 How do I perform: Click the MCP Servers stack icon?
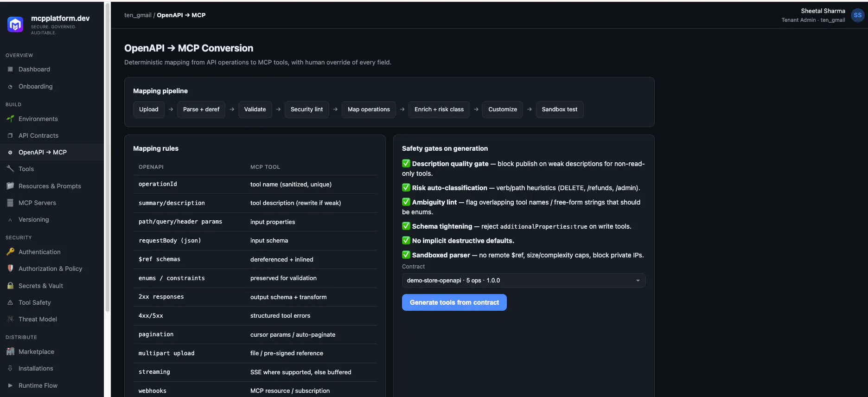click(10, 203)
